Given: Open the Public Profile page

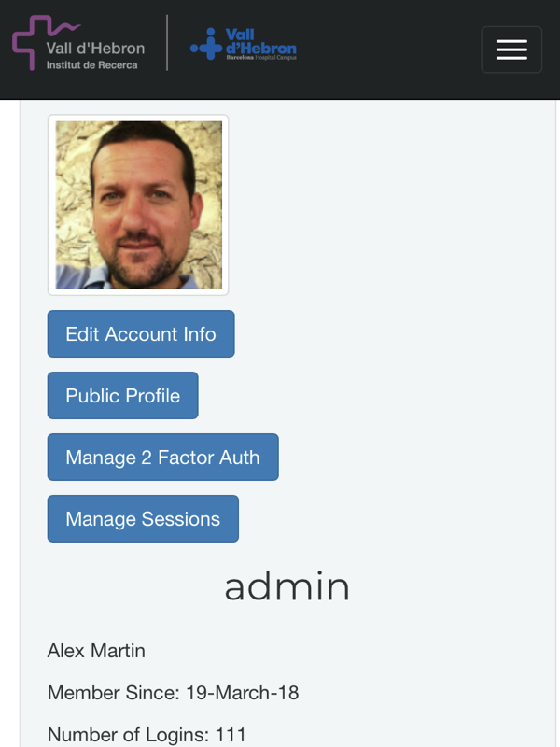Looking at the screenshot, I should tap(123, 395).
